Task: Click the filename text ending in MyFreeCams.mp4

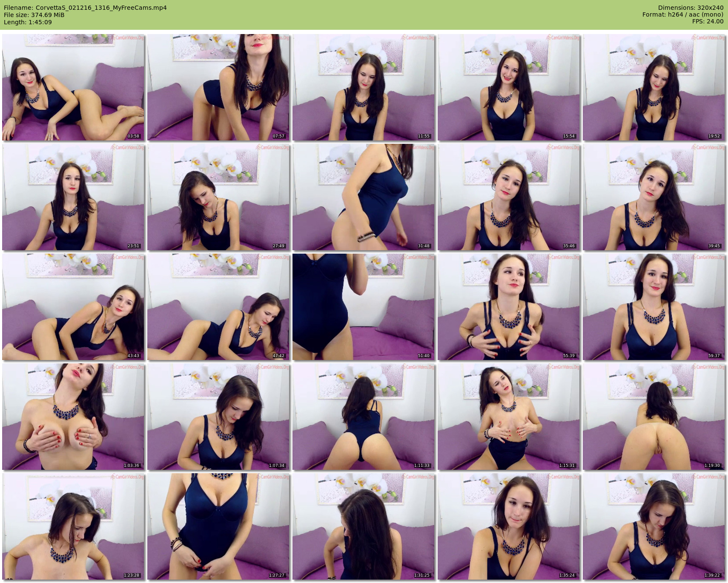Action: coord(85,8)
